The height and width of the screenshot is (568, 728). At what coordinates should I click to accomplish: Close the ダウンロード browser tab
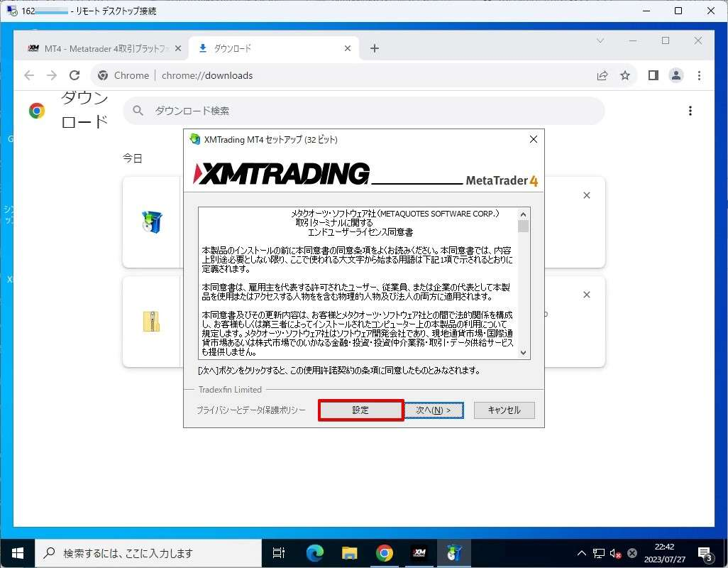click(x=347, y=48)
